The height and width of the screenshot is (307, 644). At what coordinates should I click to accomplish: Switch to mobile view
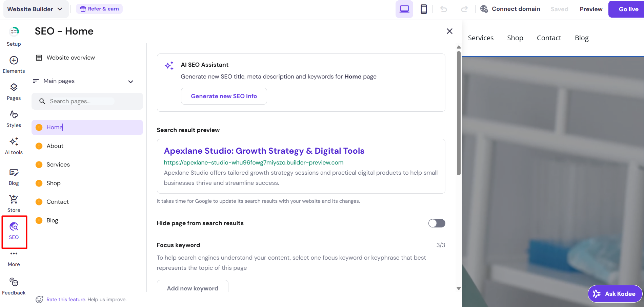424,9
